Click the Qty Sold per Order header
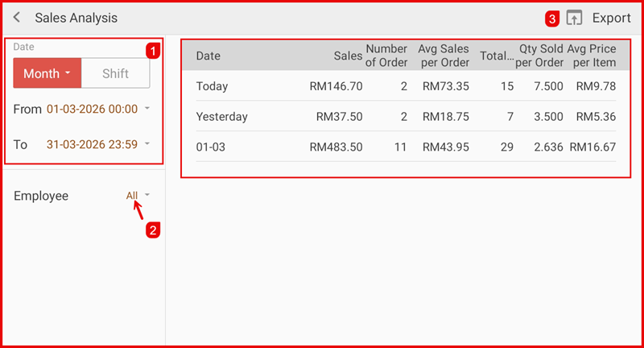644x348 pixels. pyautogui.click(x=539, y=56)
